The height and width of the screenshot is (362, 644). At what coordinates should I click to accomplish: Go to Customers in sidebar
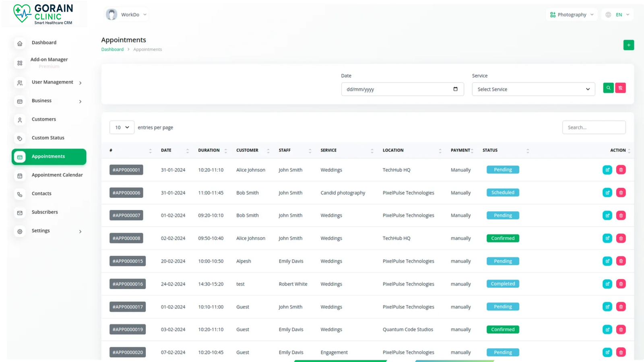point(44,119)
